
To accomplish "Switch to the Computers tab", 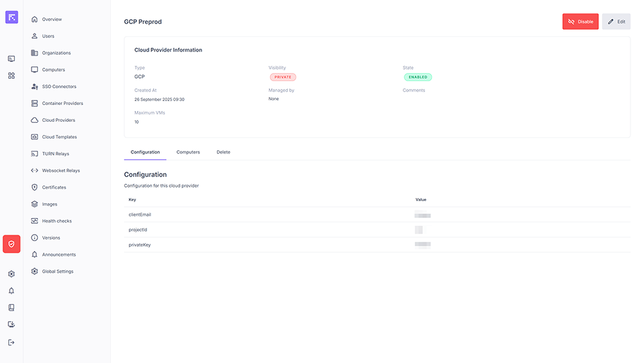I will point(188,152).
